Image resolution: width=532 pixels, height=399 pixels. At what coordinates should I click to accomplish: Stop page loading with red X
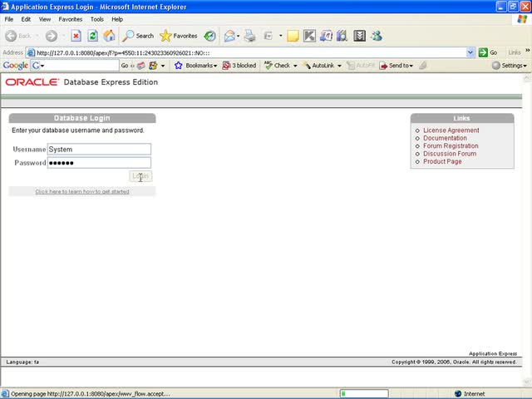click(x=76, y=36)
